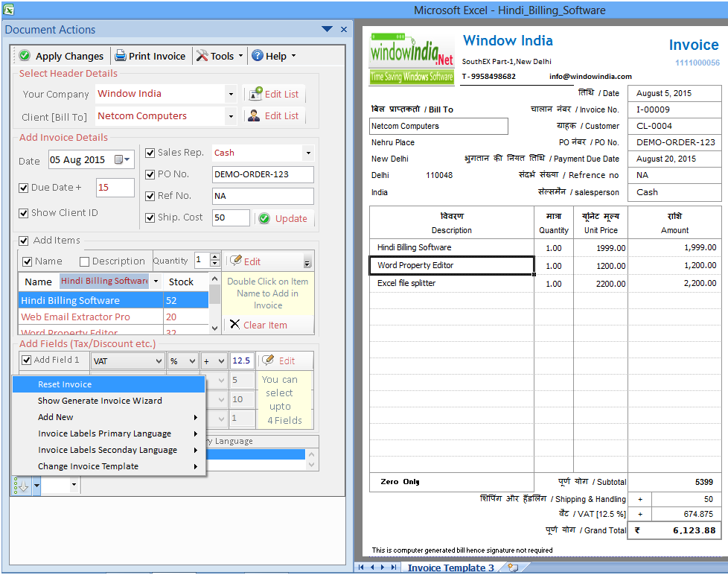
Task: Click the pencil icon in Add Fields Edit
Action: pyautogui.click(x=267, y=360)
